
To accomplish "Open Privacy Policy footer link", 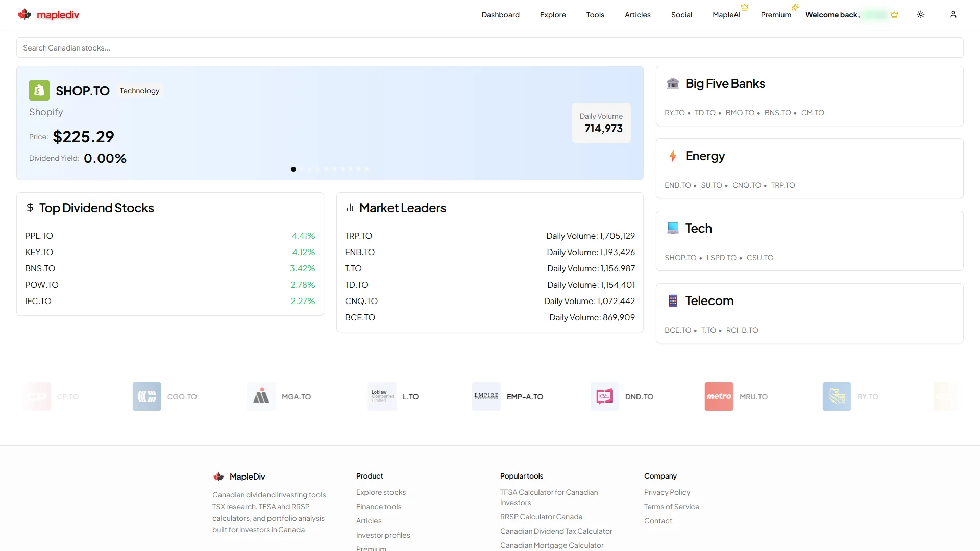I will [x=667, y=492].
